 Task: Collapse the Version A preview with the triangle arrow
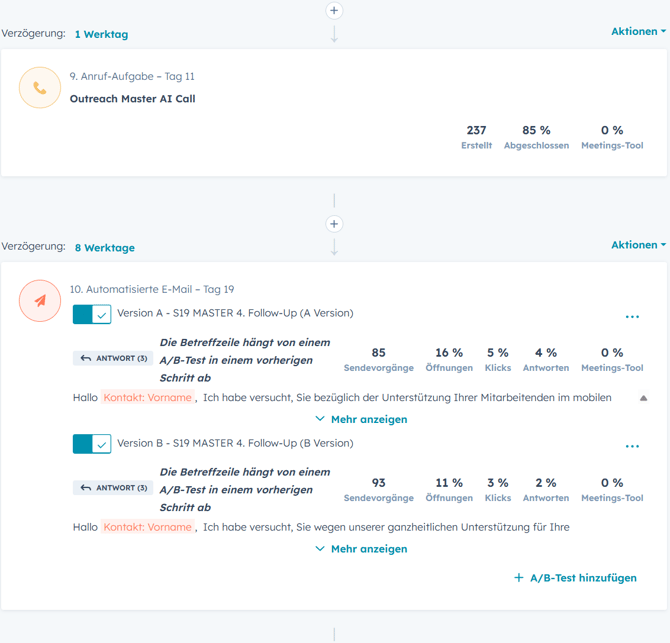643,398
